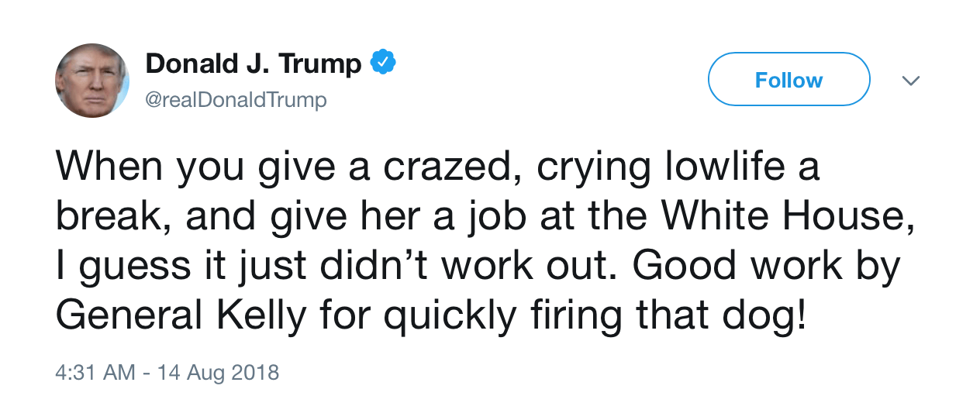The height and width of the screenshot is (403, 980).
Task: Click Donald J. Trump's profile avatar photo
Action: pyautogui.click(x=91, y=81)
